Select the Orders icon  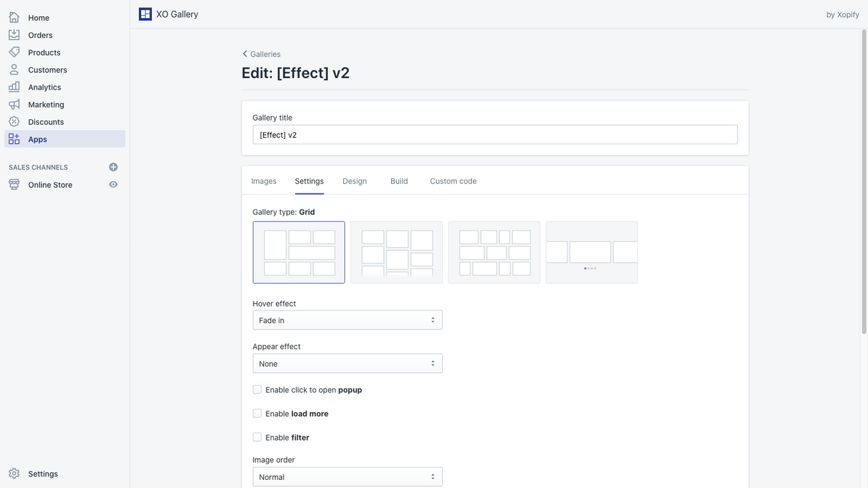click(14, 35)
